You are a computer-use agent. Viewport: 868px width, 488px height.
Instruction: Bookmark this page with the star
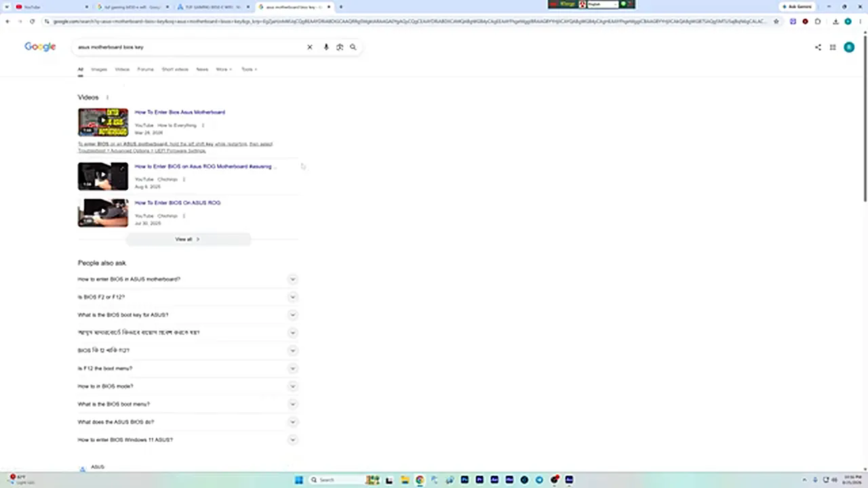coord(776,22)
